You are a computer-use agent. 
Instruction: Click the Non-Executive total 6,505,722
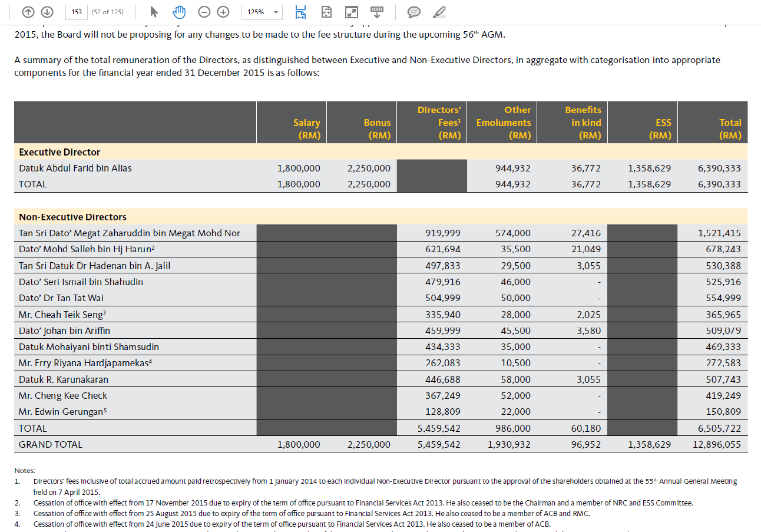(x=720, y=428)
